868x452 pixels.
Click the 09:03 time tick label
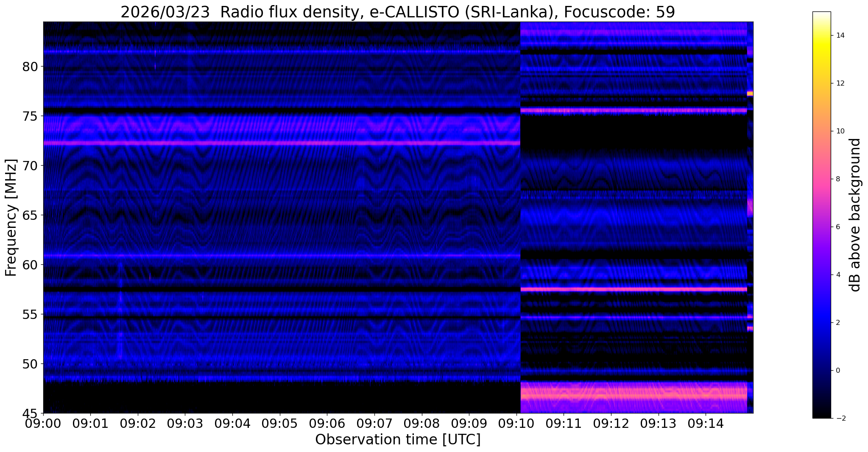click(185, 423)
